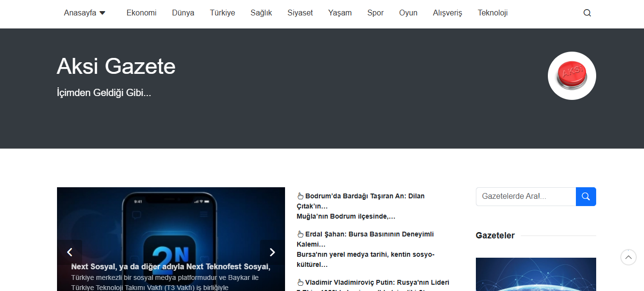Click the globe network thumbnail under Gazeteler

535,274
